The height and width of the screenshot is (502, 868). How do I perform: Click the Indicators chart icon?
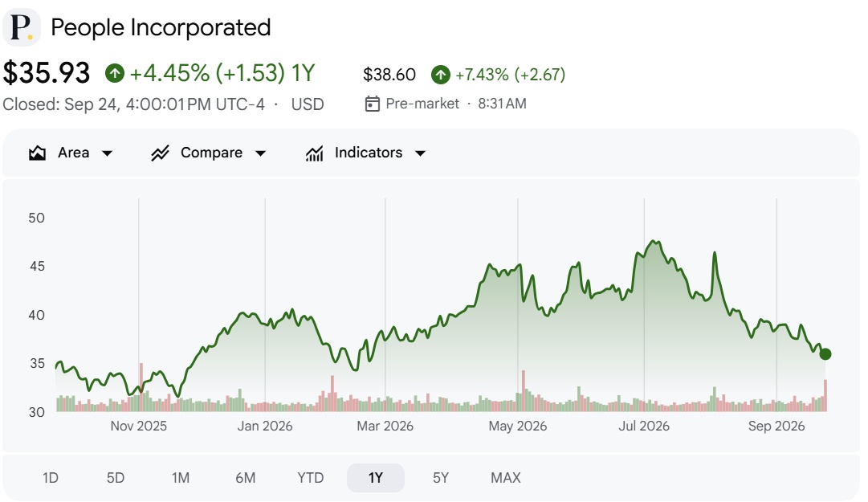click(314, 153)
